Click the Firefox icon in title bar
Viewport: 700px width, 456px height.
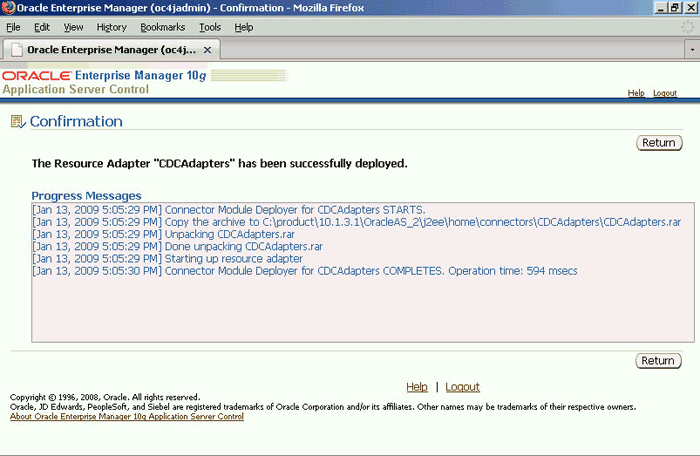click(8, 8)
